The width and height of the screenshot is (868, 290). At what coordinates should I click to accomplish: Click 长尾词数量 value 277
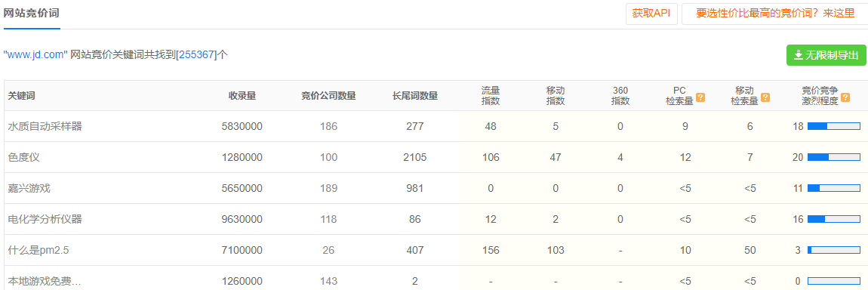pyautogui.click(x=414, y=126)
